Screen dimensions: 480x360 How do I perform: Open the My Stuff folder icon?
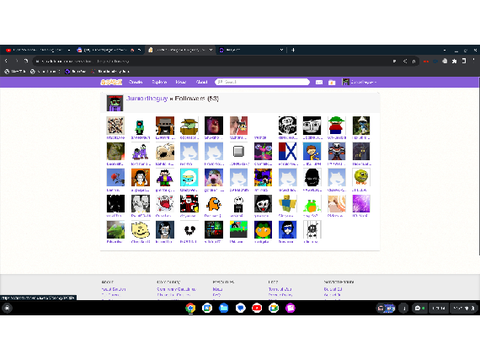pos(332,82)
